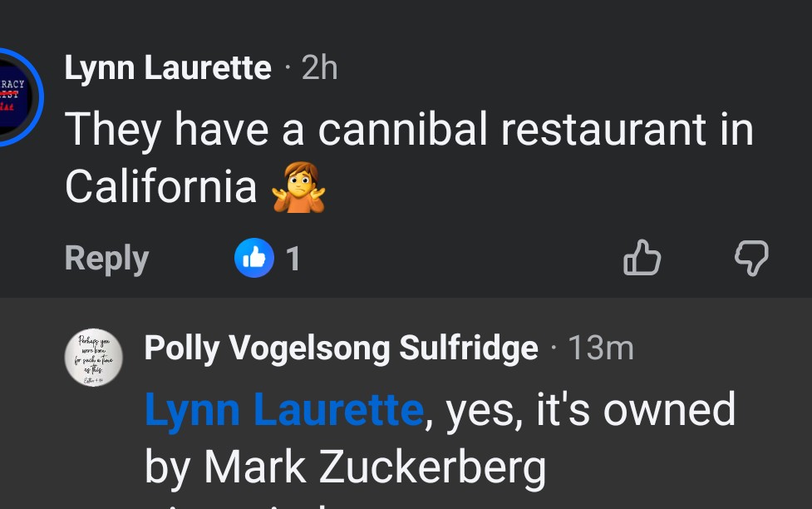Follow the blue Lynn Laurette mention link
This screenshot has height=509, width=812.
(x=283, y=410)
